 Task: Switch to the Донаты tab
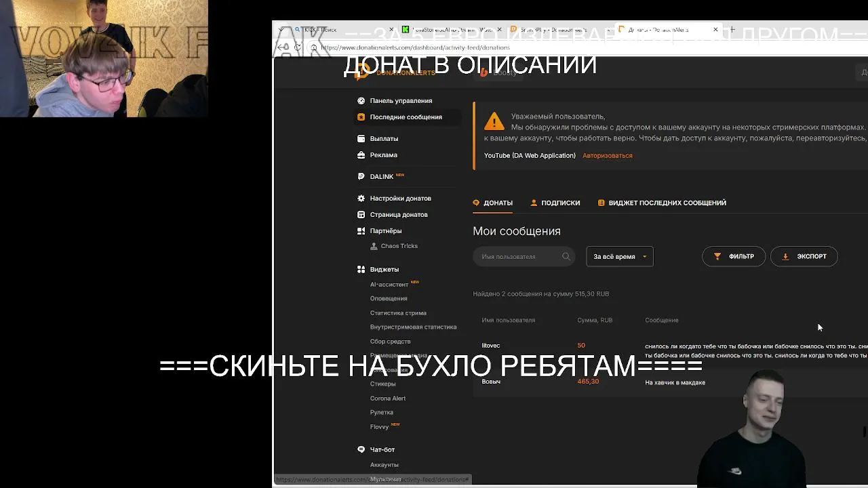click(493, 203)
